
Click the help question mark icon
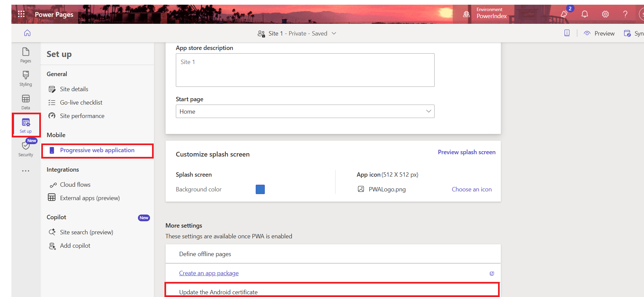(x=625, y=14)
